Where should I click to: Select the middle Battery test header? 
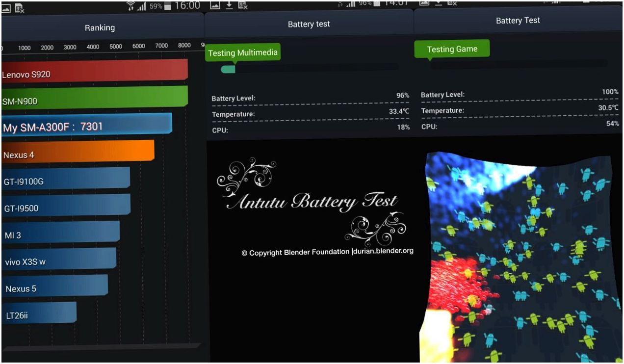(x=309, y=24)
